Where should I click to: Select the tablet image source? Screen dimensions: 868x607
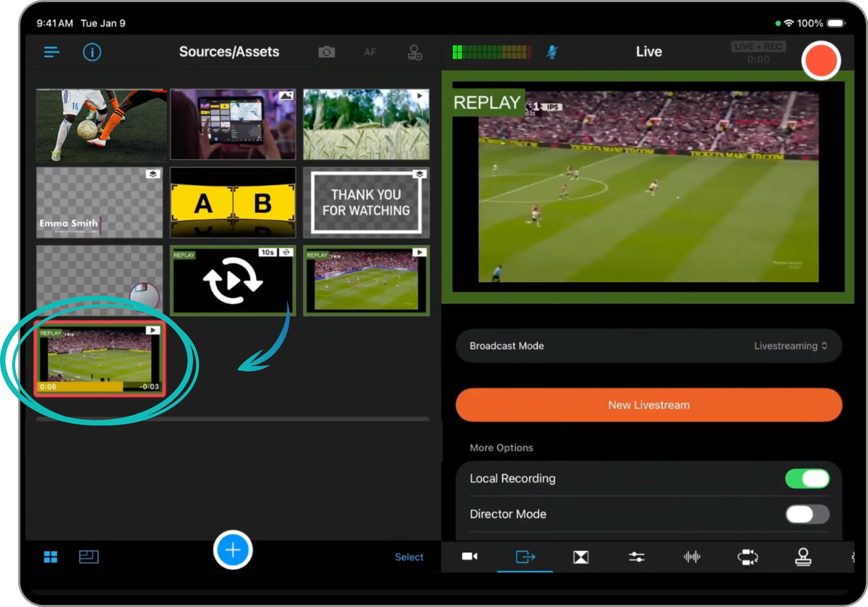click(233, 124)
